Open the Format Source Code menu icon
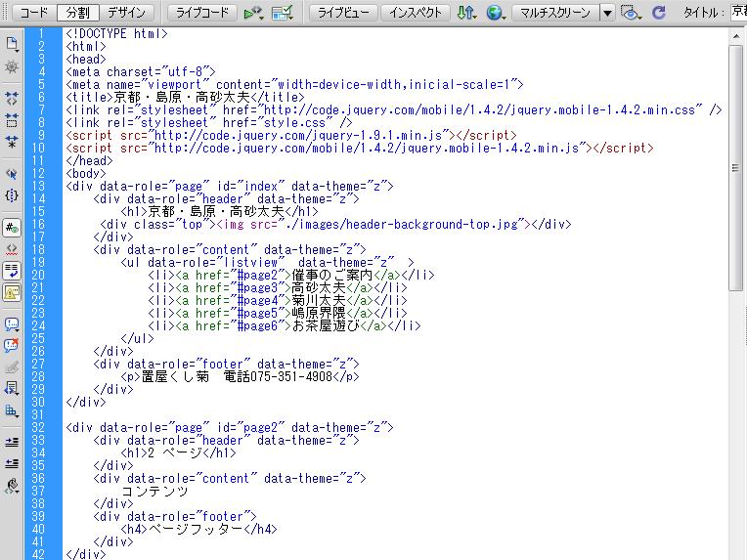Screen dimensions: 747x560 (12, 486)
